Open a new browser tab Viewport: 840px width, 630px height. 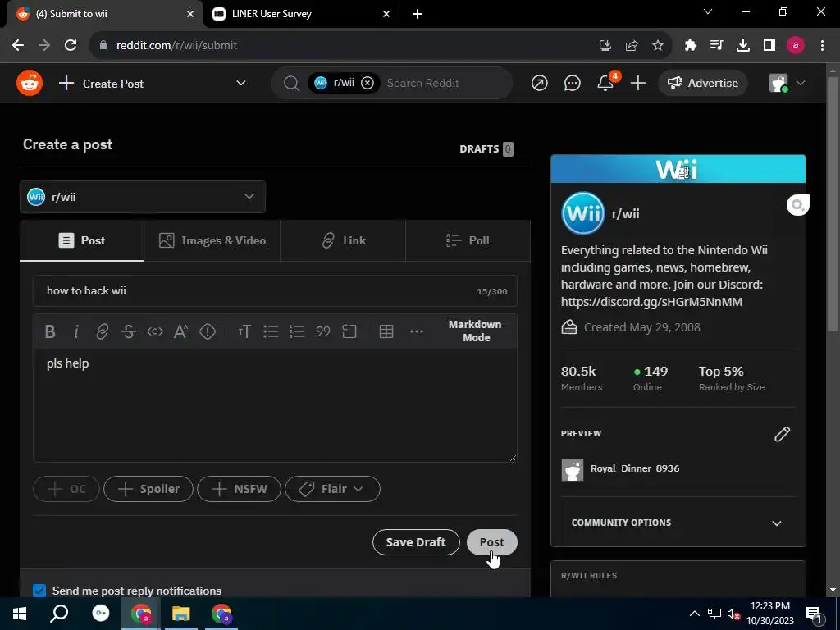point(418,14)
